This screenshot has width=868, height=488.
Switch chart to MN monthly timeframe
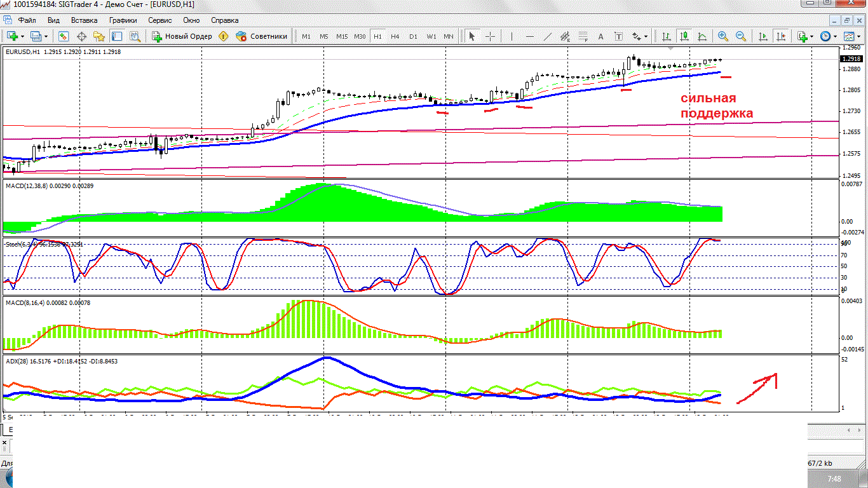coord(449,36)
